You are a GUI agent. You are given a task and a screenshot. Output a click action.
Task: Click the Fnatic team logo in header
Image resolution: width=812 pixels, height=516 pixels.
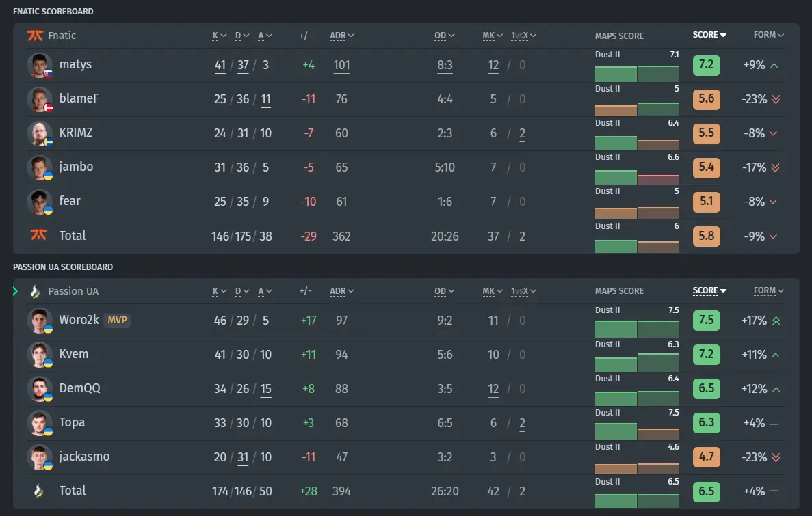(35, 36)
